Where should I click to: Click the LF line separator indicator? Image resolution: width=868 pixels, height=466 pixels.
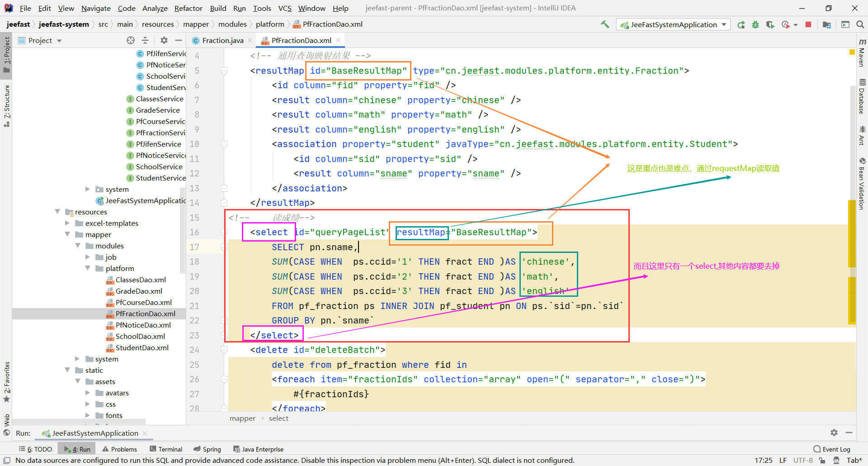pyautogui.click(x=783, y=461)
